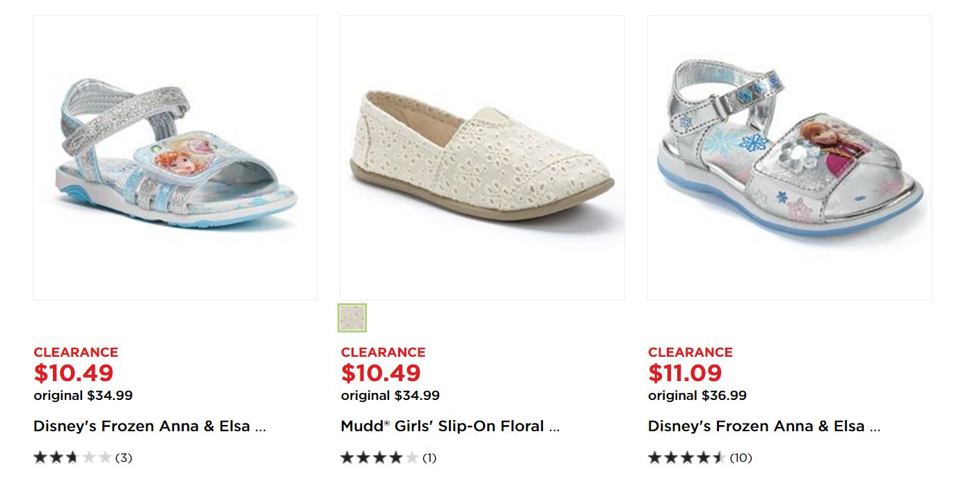Screen dimensions: 980x498
Task: Open the (1) review count for Mudd
Action: point(429,458)
